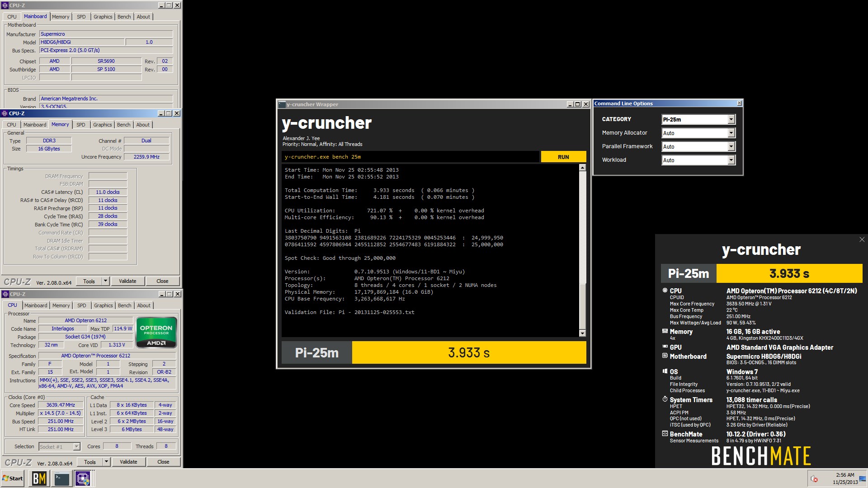Click the Core Speed value 3639.47 MHz
The width and height of the screenshot is (868, 488).
pyautogui.click(x=61, y=405)
